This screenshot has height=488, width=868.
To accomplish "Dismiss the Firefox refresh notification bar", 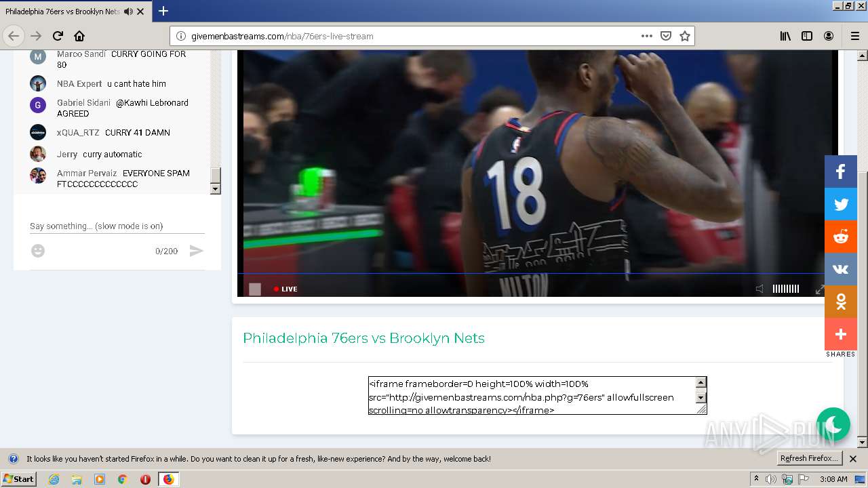I will point(853,459).
